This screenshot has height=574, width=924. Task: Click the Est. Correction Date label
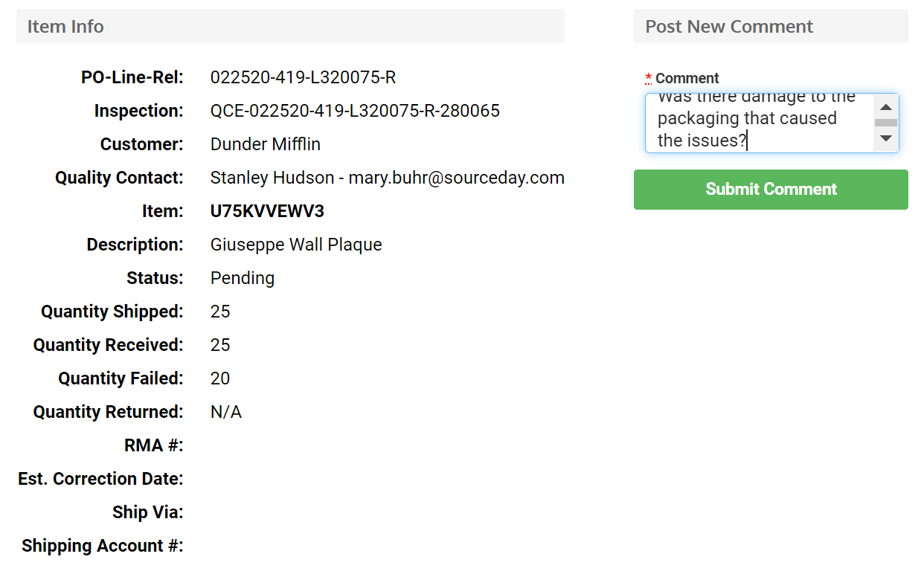[x=100, y=479]
